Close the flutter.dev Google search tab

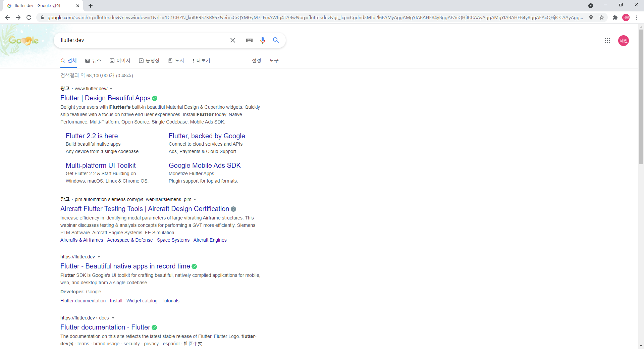click(78, 6)
